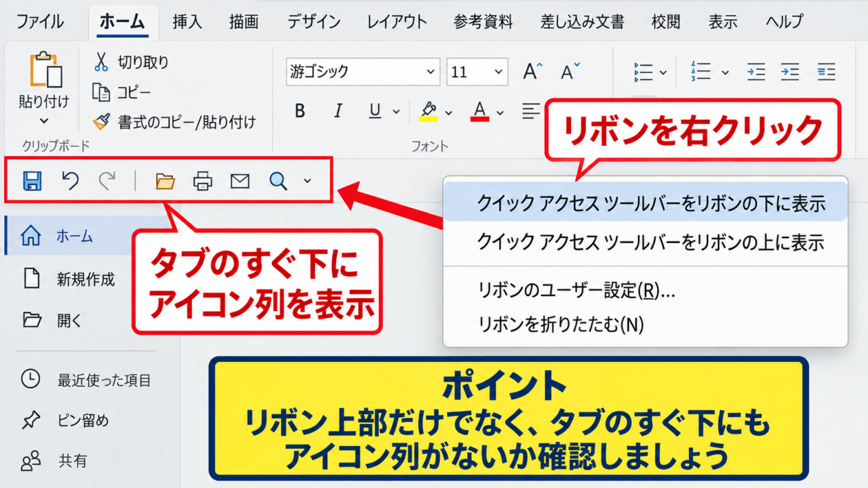Click the Redo arrow icon
Image resolution: width=868 pixels, height=488 pixels.
tap(107, 180)
